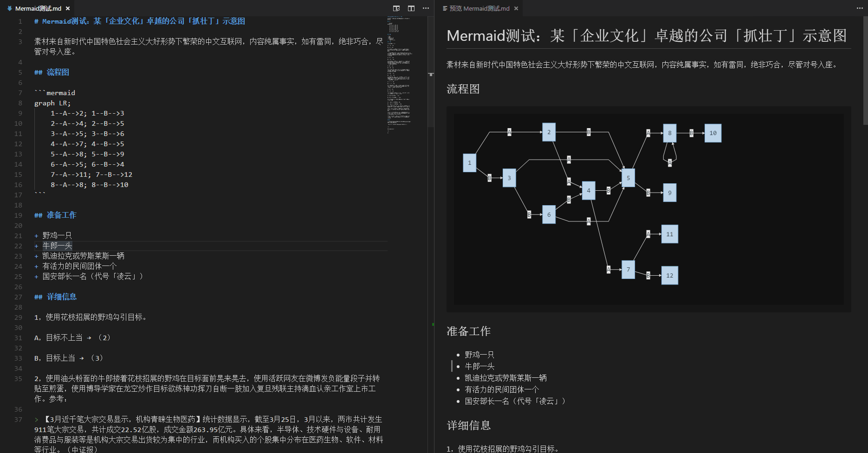Click '+ 国安部长一名' line in the editor
This screenshot has width=868, height=453.
(89, 277)
